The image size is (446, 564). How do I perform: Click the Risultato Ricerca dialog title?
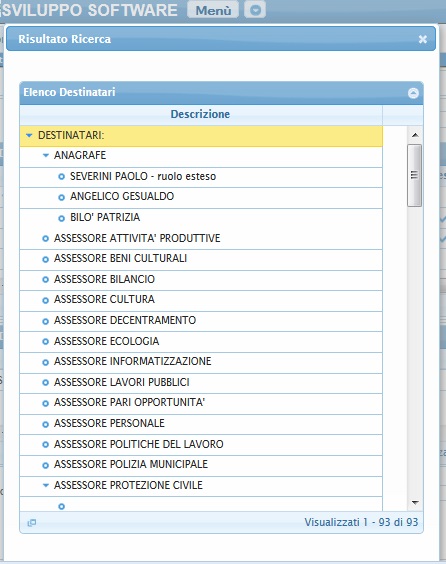pyautogui.click(x=64, y=39)
